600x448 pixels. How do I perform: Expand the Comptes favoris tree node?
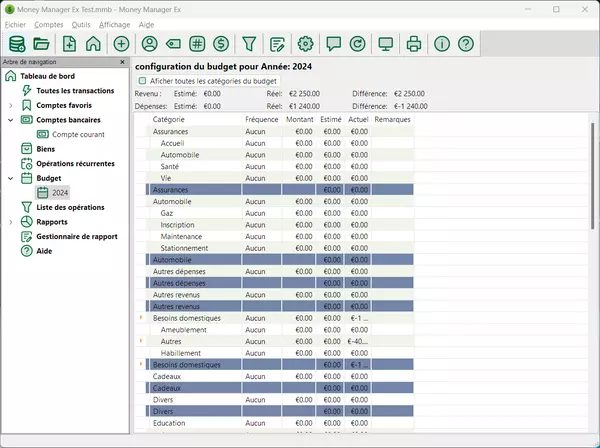[10, 105]
